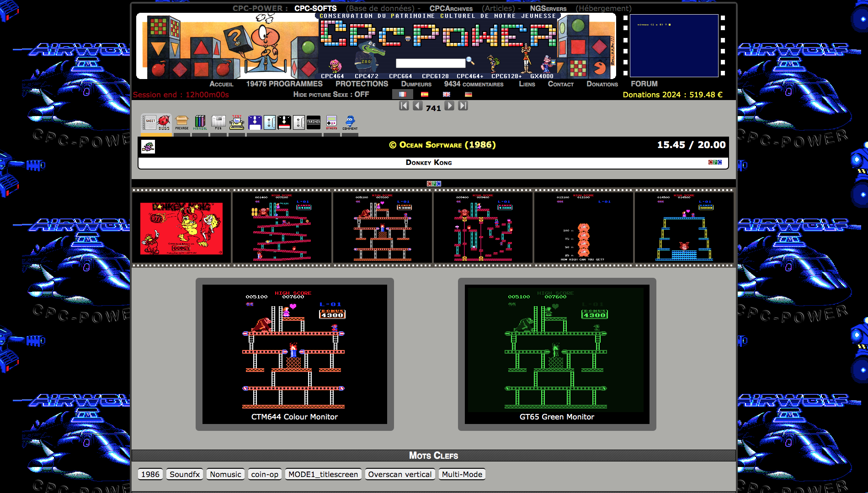Open the Contact menu item
This screenshot has width=868, height=493.
[561, 84]
